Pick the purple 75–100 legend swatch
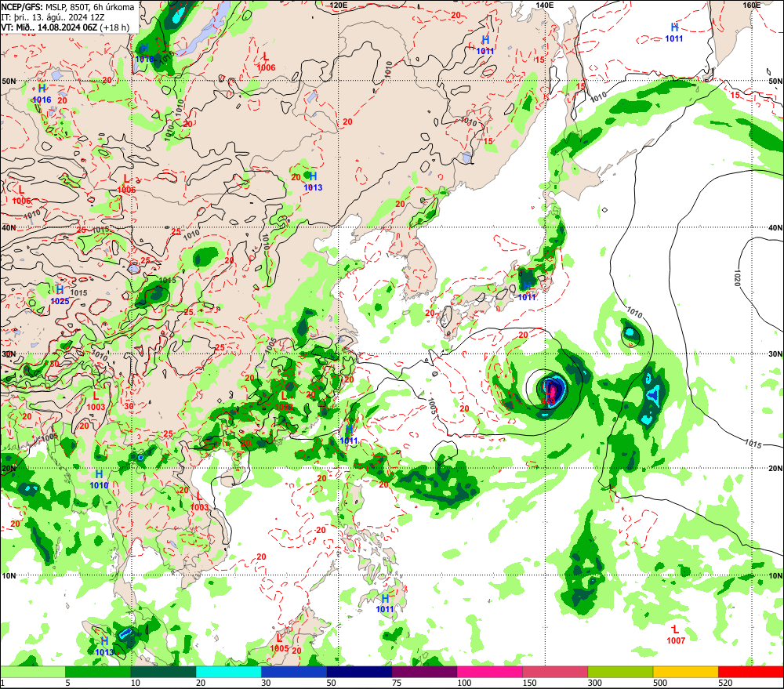 (x=424, y=672)
